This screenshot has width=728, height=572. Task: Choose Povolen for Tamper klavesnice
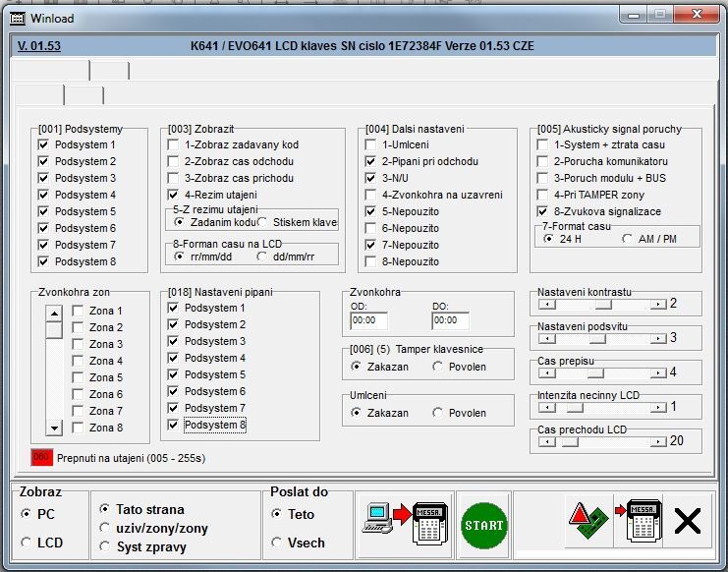438,367
